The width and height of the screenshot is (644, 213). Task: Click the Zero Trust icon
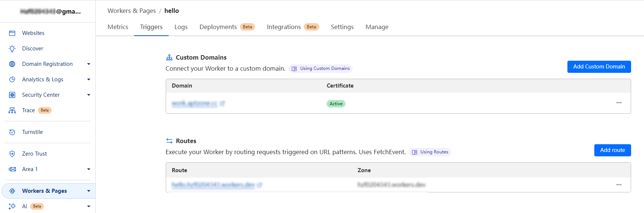tap(12, 154)
